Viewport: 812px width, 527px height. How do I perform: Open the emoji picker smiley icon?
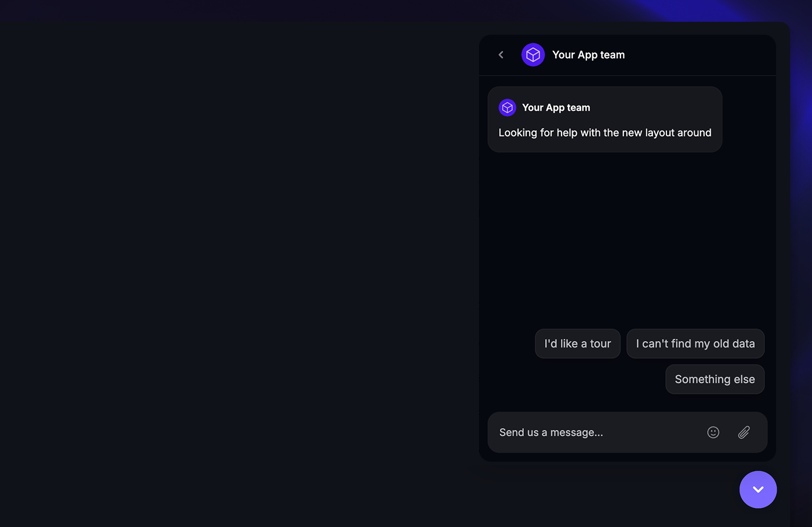[x=713, y=432]
